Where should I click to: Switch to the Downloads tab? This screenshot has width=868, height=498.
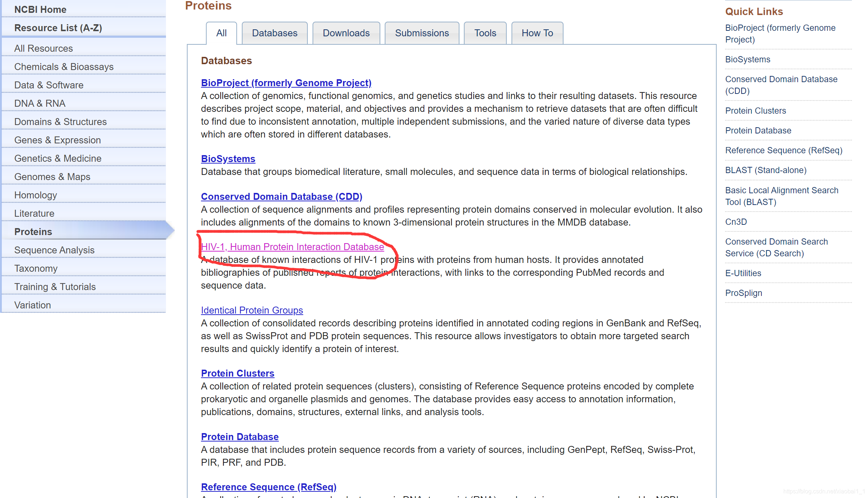coord(346,33)
